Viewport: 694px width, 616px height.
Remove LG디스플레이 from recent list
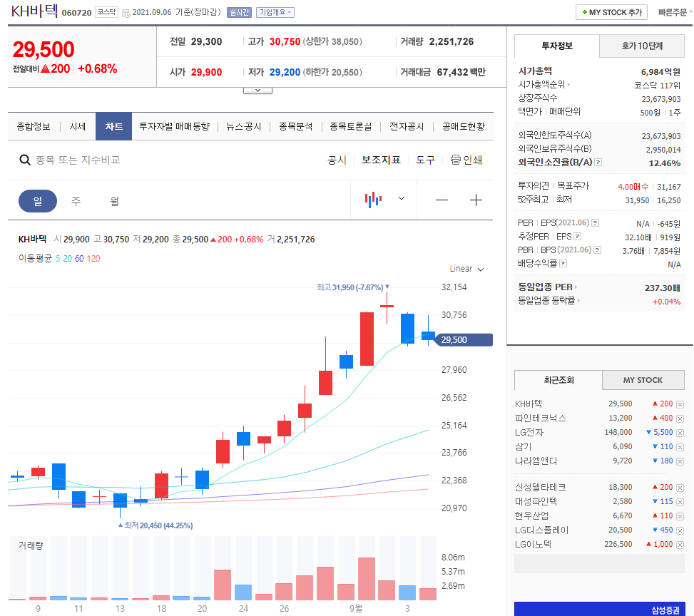pos(680,530)
